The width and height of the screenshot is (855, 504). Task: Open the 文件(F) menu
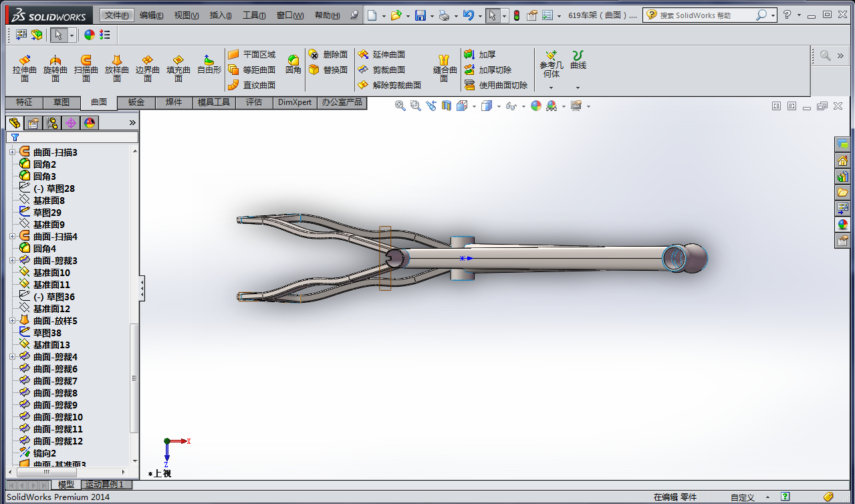[x=117, y=15]
